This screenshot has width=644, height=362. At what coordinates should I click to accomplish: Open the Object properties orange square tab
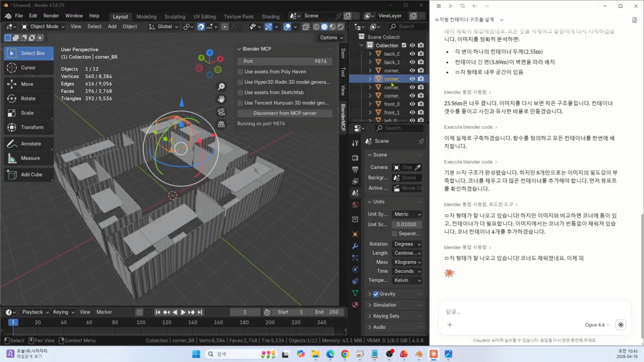[x=355, y=234]
